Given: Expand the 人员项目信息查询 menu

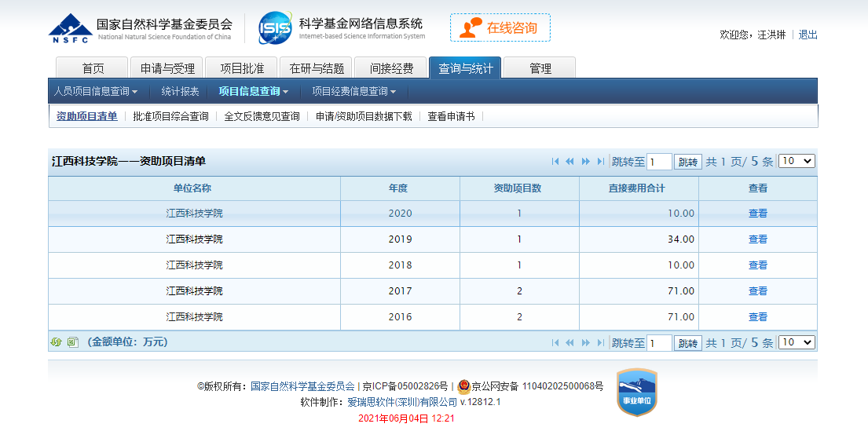Looking at the screenshot, I should click(95, 91).
